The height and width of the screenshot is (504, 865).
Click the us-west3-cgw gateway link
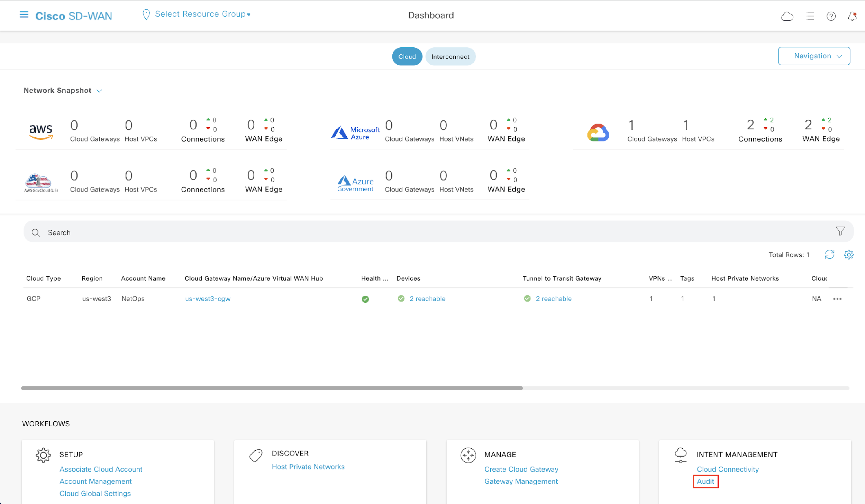coord(208,298)
